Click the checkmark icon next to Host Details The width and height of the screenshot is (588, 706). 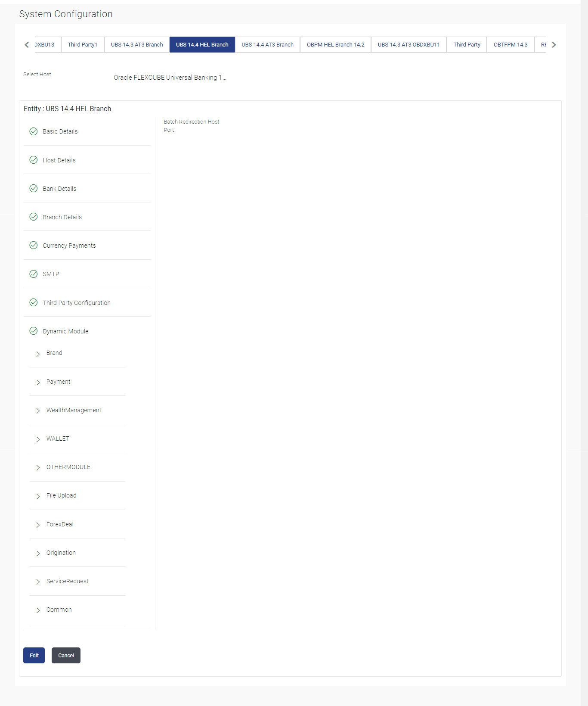(34, 160)
